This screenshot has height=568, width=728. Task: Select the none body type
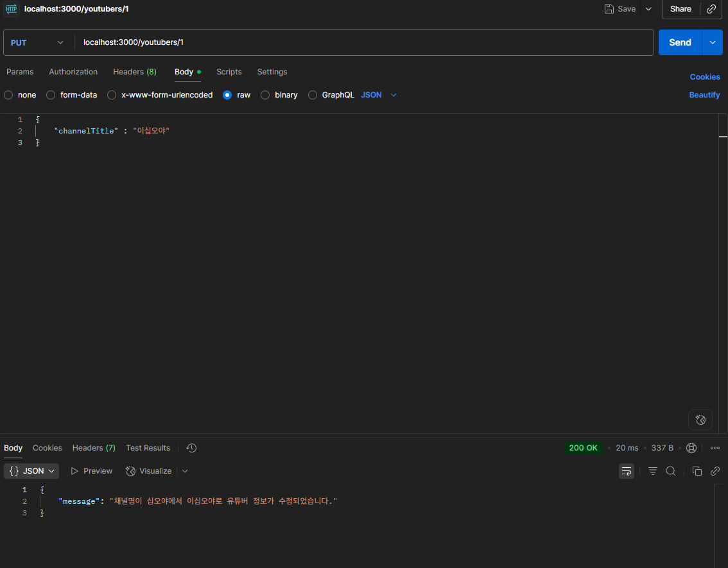click(8, 95)
